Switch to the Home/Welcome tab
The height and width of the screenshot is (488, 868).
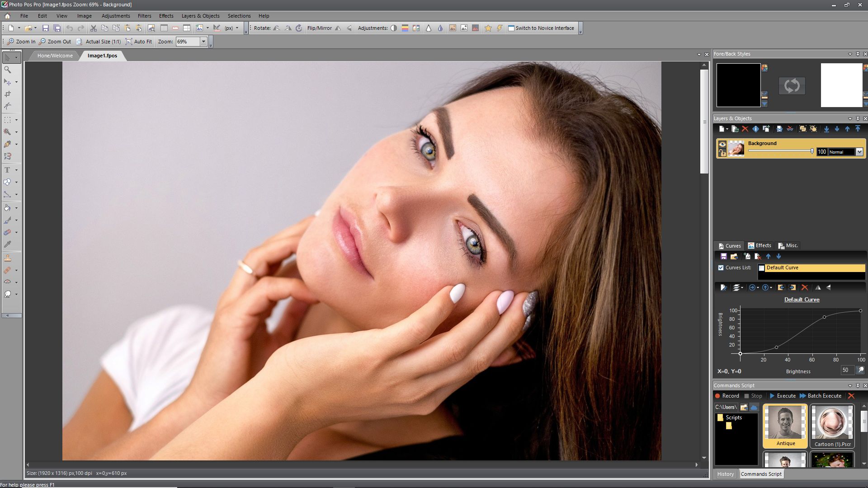(x=55, y=56)
